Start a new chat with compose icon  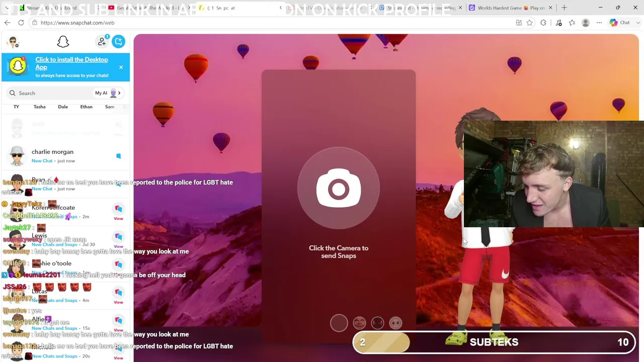[x=119, y=42]
